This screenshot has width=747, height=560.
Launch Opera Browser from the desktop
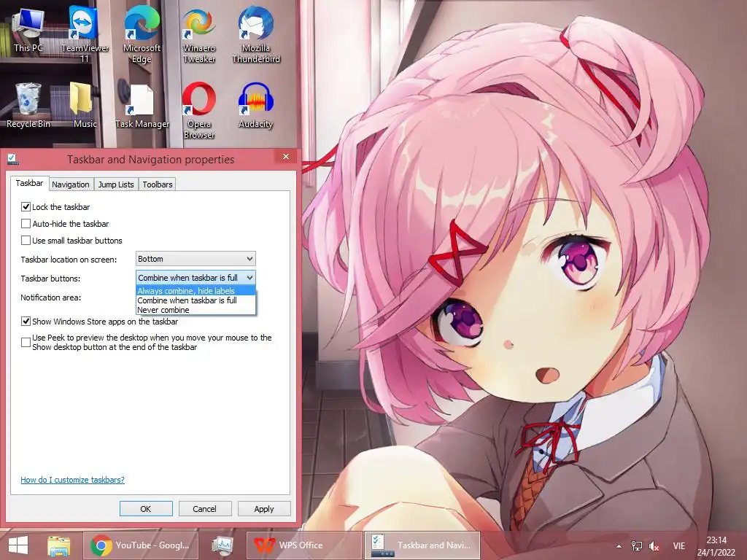pyautogui.click(x=199, y=111)
